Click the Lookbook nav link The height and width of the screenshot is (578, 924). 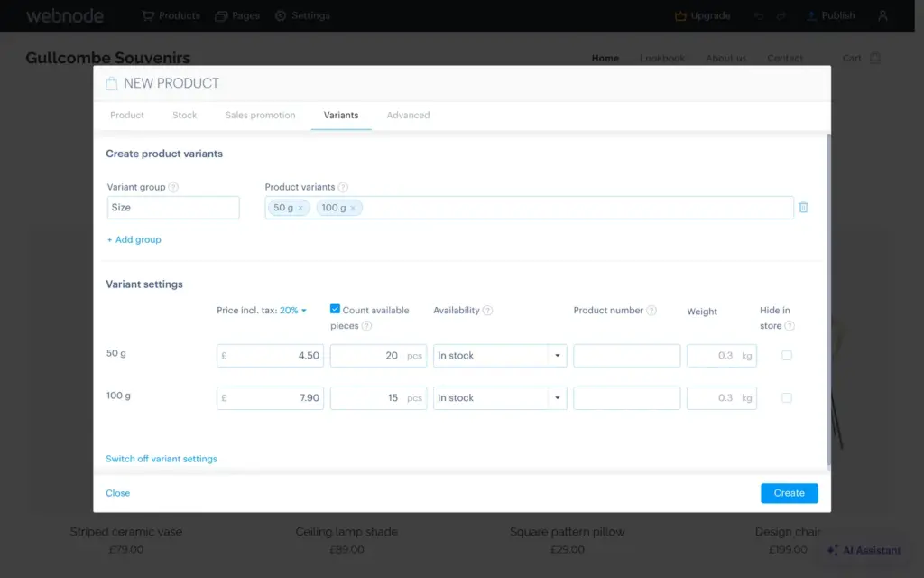click(662, 58)
